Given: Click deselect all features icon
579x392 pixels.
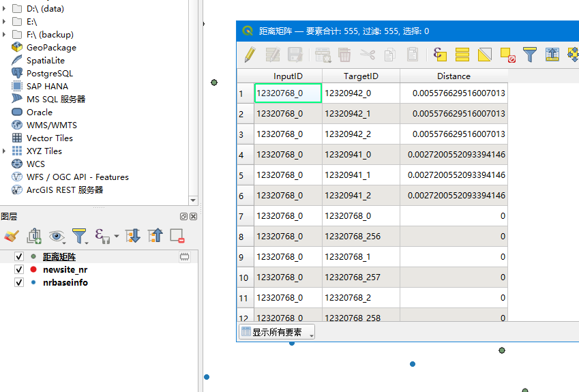Looking at the screenshot, I should tap(507, 55).
